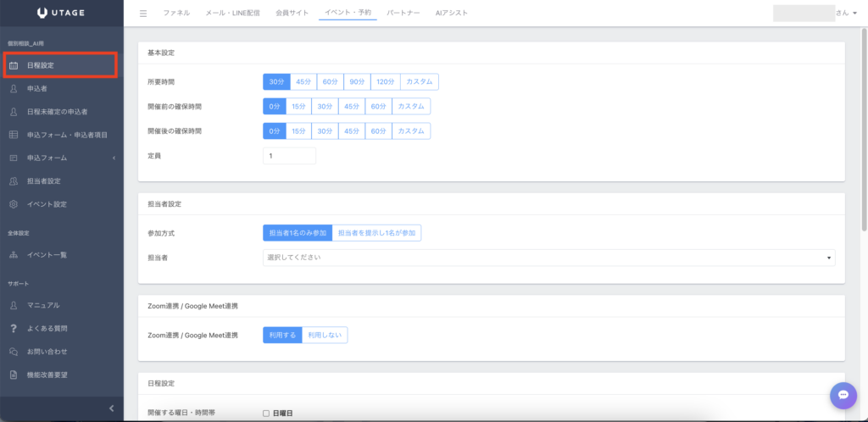
Task: Choose カスタム for 開催後の確保時間
Action: [x=411, y=131]
